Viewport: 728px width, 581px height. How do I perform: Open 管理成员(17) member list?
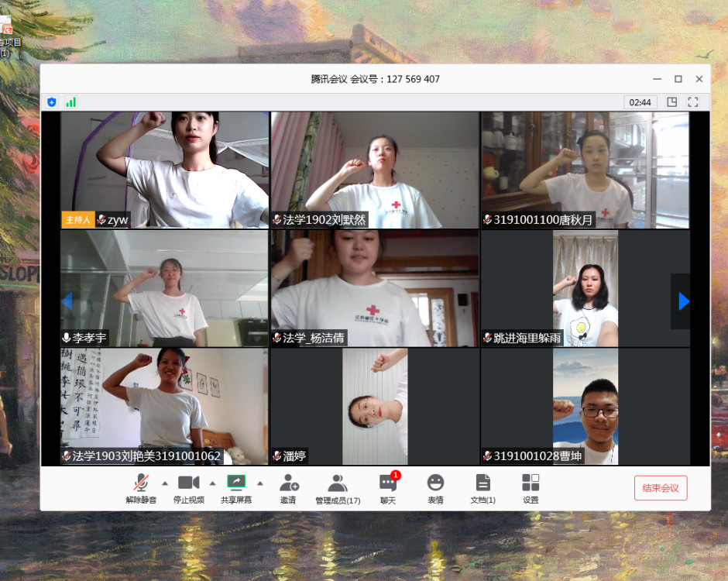point(337,488)
